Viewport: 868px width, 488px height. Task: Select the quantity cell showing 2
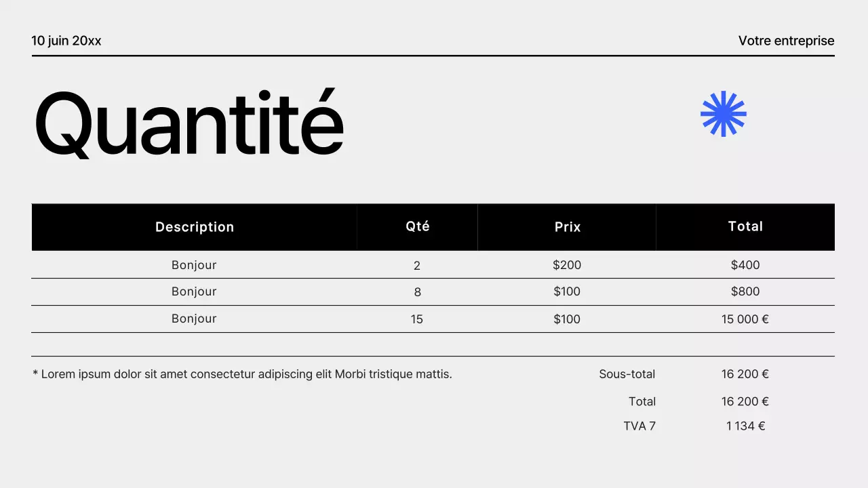pos(417,266)
